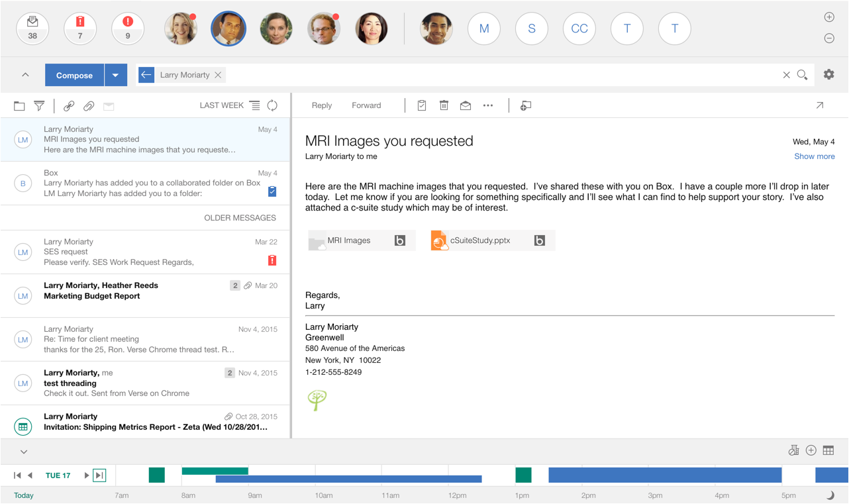Click the Today link in calendar bar
Viewport: 849px width, 504px height.
click(24, 495)
